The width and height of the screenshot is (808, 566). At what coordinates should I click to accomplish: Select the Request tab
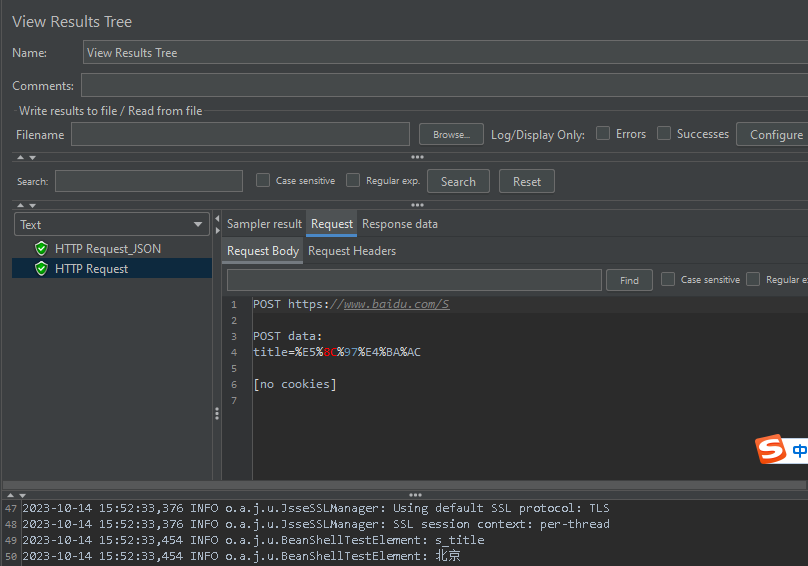(x=332, y=224)
